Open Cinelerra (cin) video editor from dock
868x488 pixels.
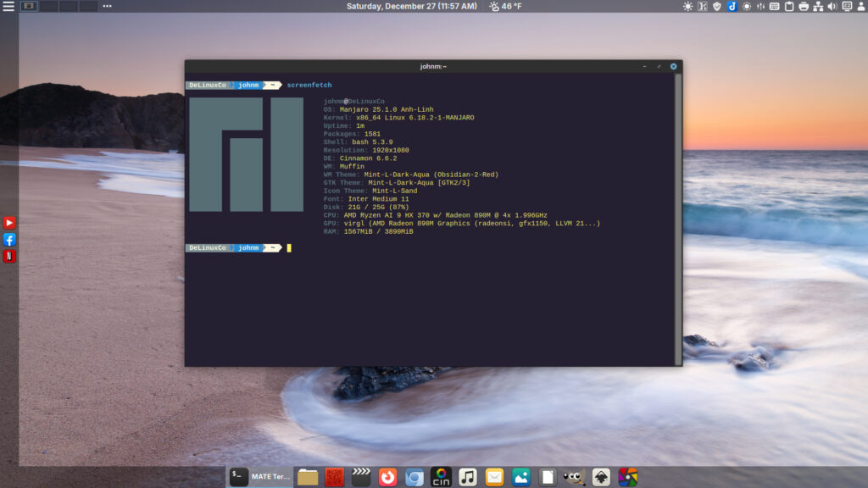pyautogui.click(x=440, y=477)
